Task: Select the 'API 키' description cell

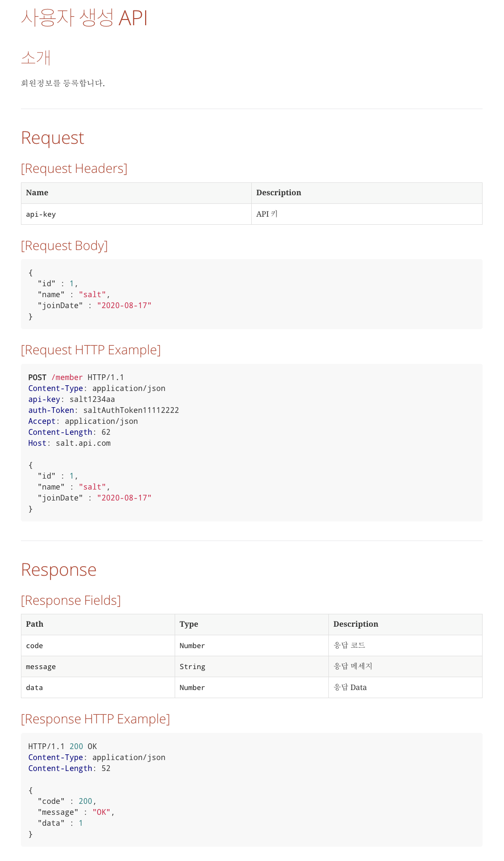Action: [x=366, y=214]
